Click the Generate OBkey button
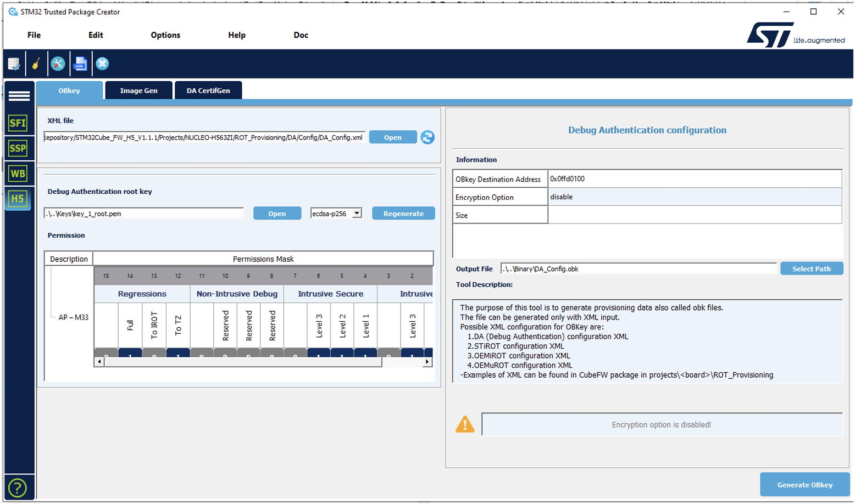 coord(805,485)
